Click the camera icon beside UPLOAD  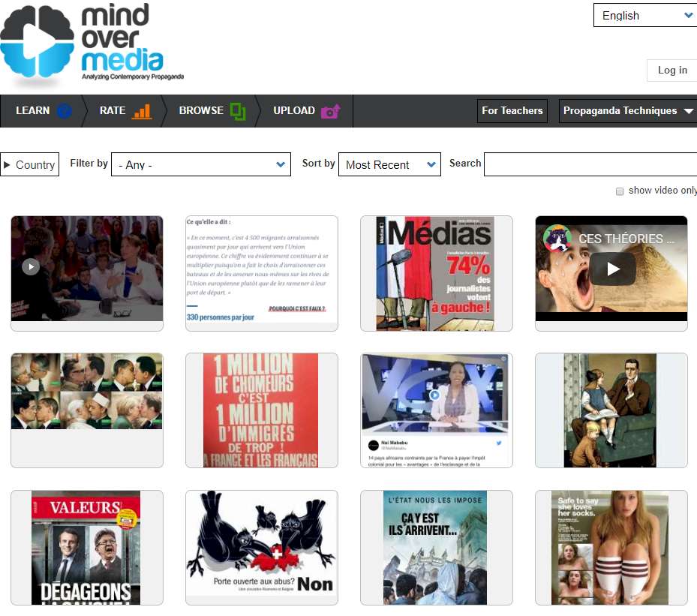(x=329, y=110)
